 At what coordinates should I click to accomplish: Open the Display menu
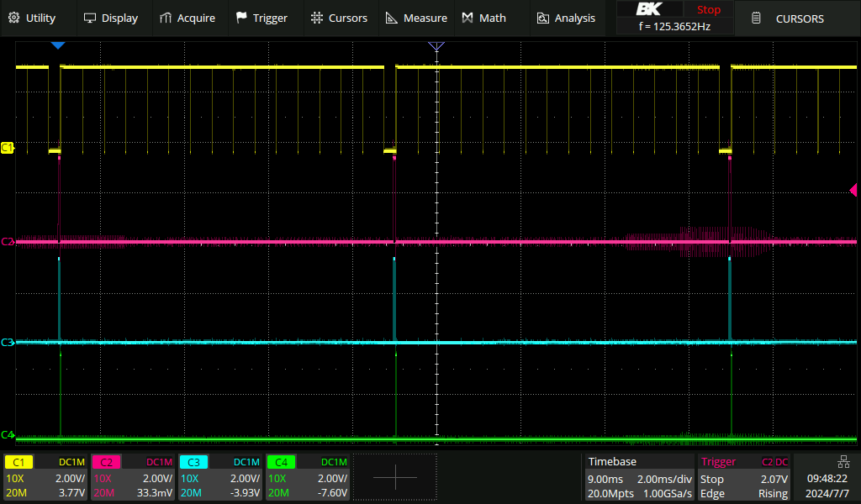click(x=110, y=18)
